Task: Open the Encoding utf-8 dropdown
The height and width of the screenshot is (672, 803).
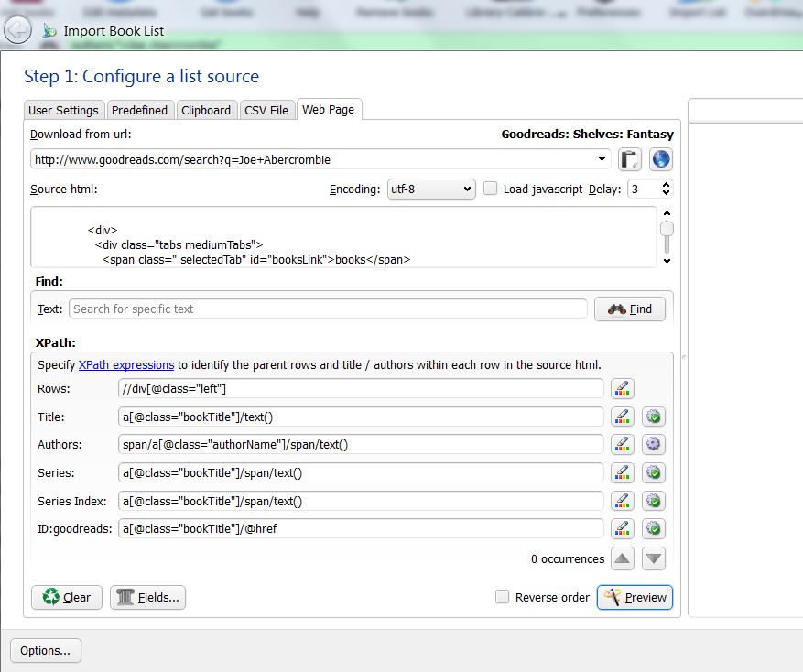Action: (430, 189)
